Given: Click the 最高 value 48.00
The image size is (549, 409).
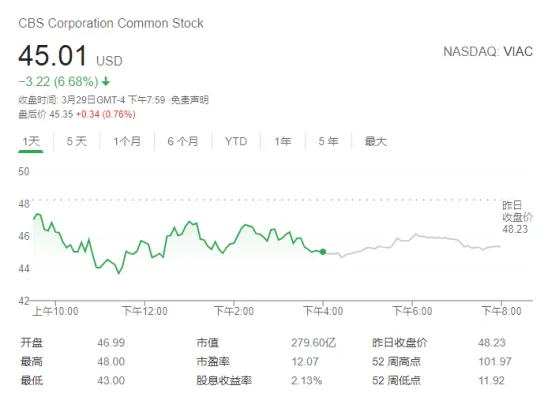Looking at the screenshot, I should [x=111, y=361].
